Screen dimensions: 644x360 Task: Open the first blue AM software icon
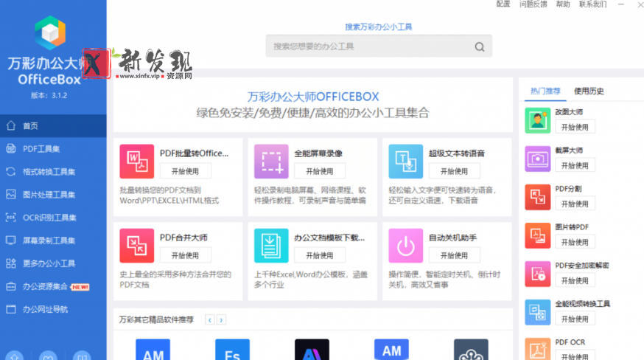[153, 350]
